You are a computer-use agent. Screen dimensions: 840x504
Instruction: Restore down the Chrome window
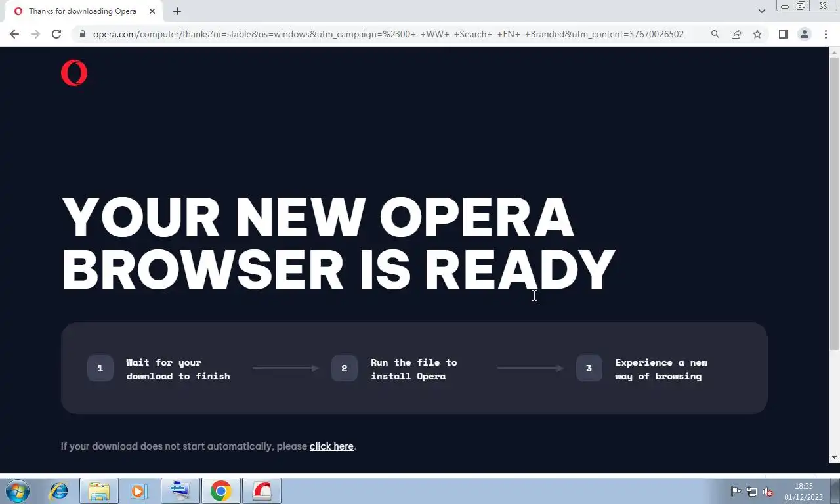pos(801,6)
